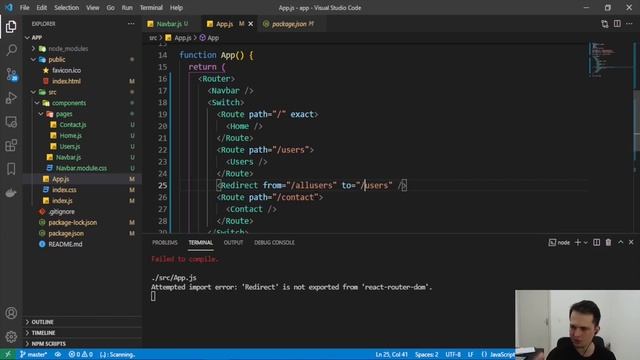Click Explorer more actions ellipsis
This screenshot has height=360, width=640.
pyautogui.click(x=131, y=24)
